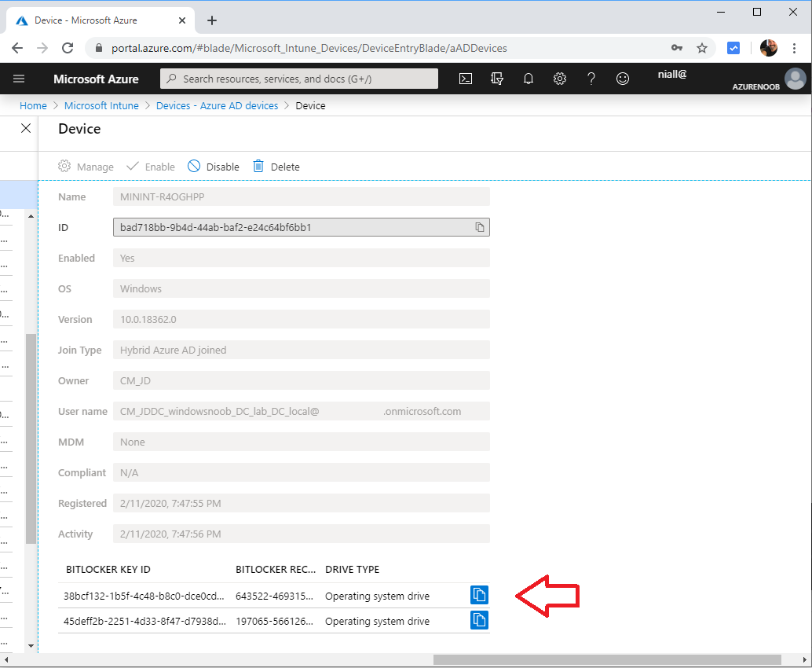Click the Microsoft Azure logo text
Screen dimensions: 812x668
pos(96,79)
